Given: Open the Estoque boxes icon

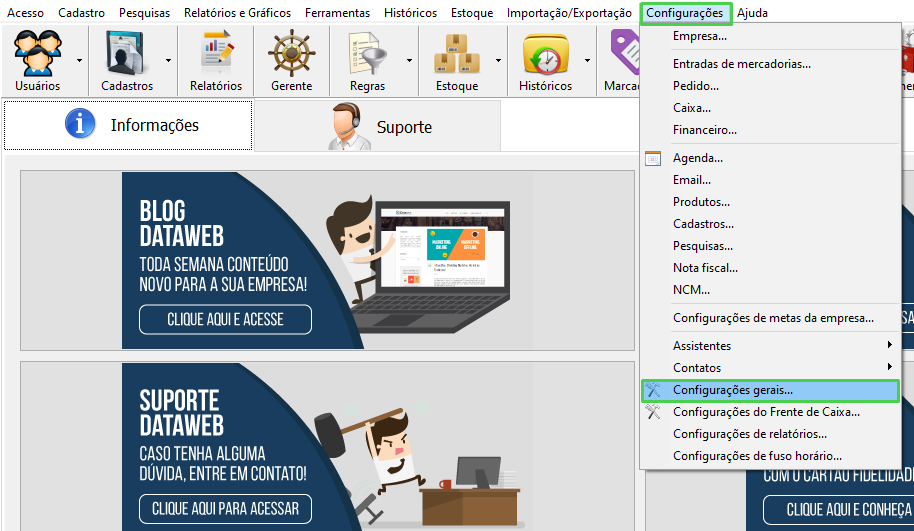Looking at the screenshot, I should (x=456, y=54).
